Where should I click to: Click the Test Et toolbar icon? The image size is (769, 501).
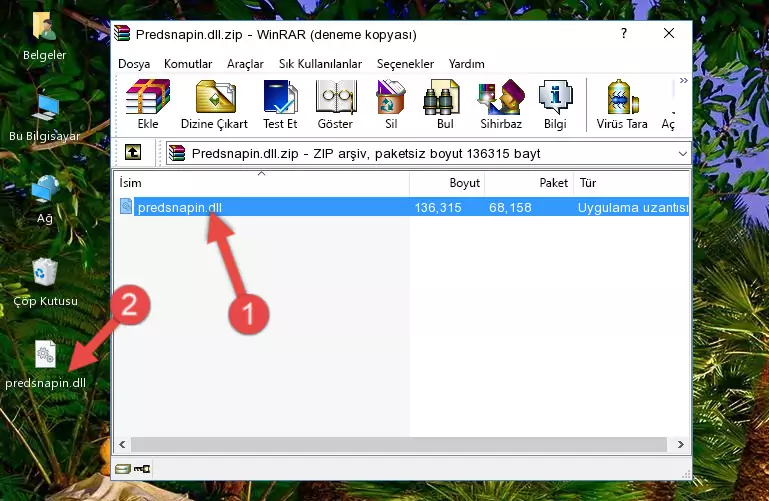[280, 104]
